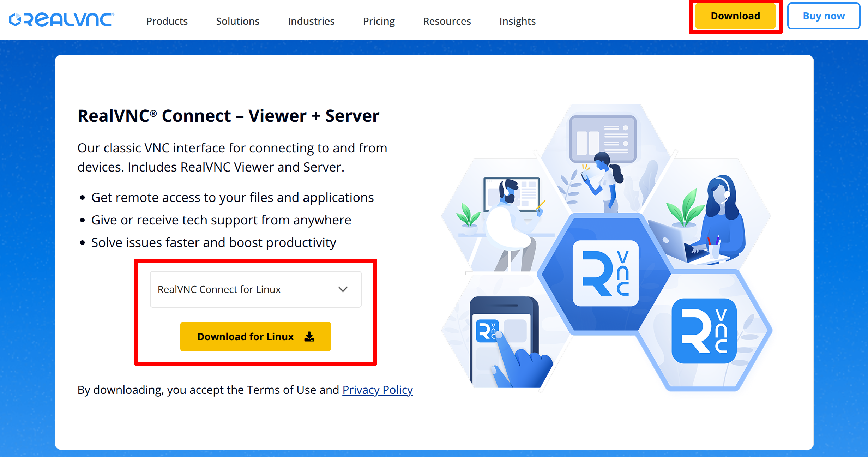This screenshot has width=868, height=457.
Task: Open the Products menu
Action: pos(167,21)
